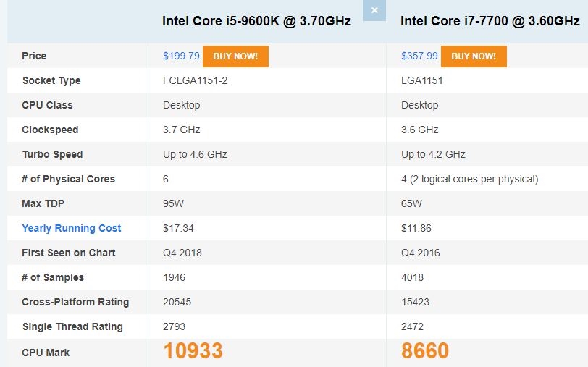The height and width of the screenshot is (367, 588).
Task: Click the CPU Class row label
Action: coord(47,105)
